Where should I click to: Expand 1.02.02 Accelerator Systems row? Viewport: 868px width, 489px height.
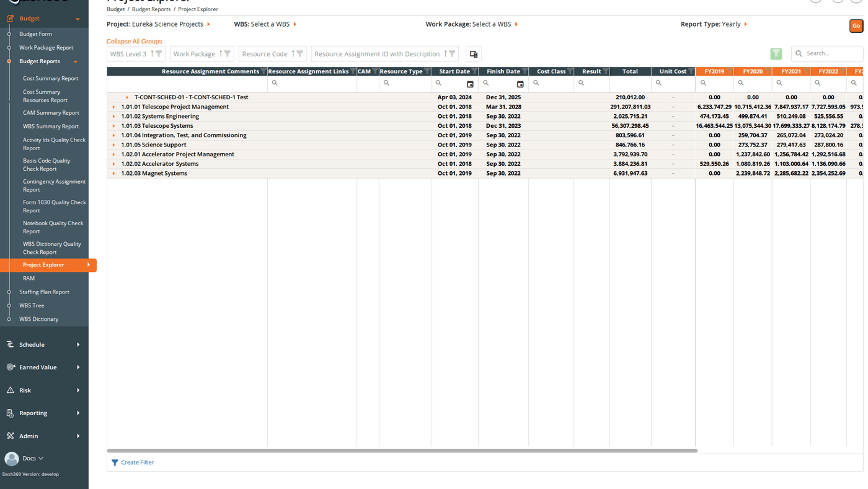pyautogui.click(x=113, y=164)
